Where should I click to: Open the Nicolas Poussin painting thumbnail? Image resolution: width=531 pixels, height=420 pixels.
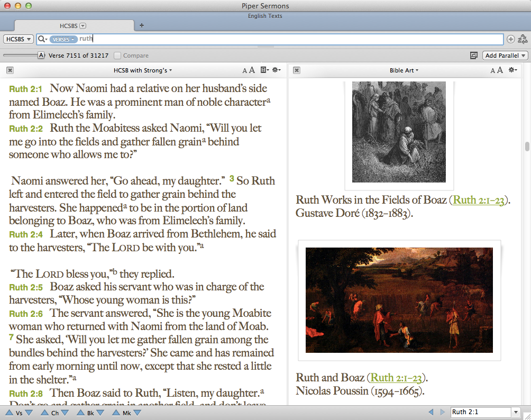click(x=399, y=300)
